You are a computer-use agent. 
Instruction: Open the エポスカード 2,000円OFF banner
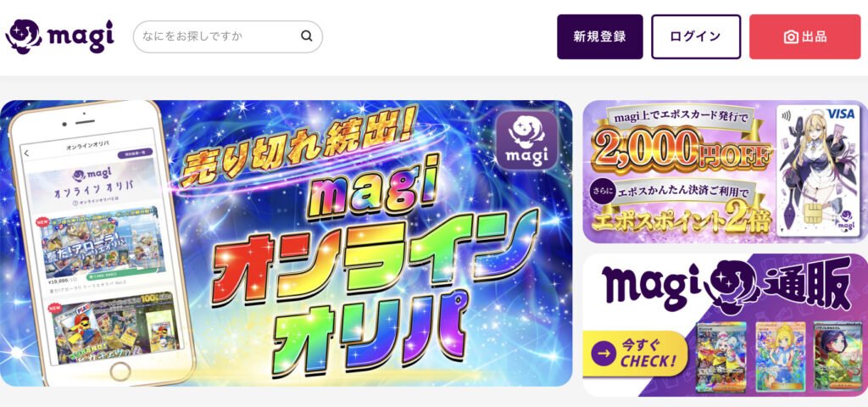pos(726,171)
